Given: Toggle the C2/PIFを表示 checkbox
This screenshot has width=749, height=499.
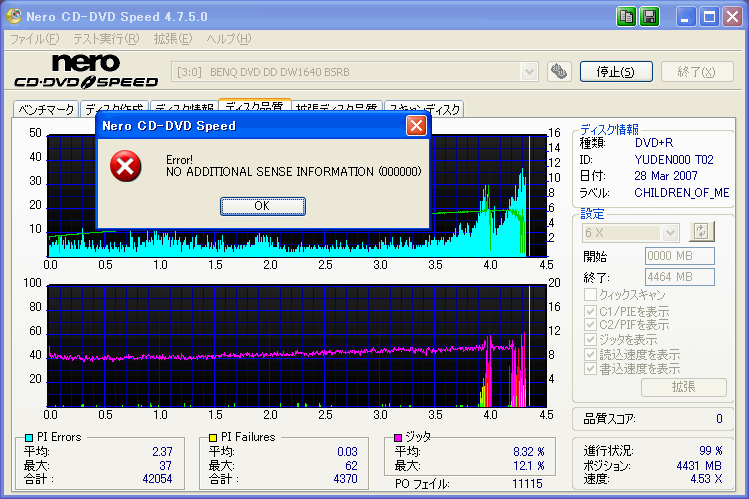Looking at the screenshot, I should tap(590, 325).
